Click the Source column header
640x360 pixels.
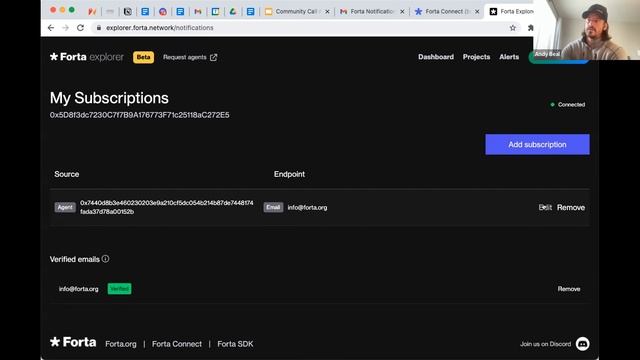click(x=67, y=174)
